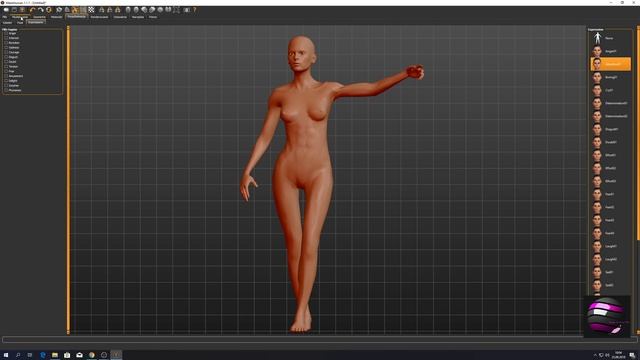Toggle the Background icon next to checkerboard
The width and height of the screenshot is (640, 360).
(x=83, y=10)
